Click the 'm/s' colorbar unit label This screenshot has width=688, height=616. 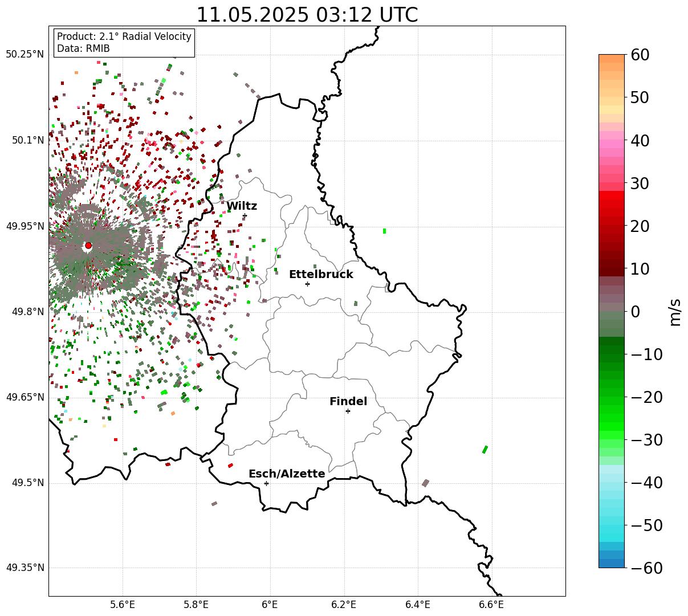[x=675, y=312]
